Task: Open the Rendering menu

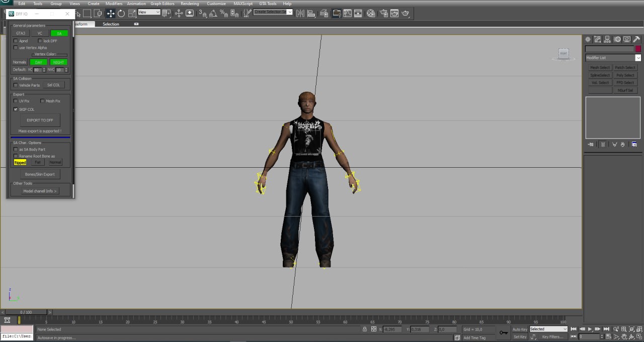Action: pyautogui.click(x=190, y=4)
